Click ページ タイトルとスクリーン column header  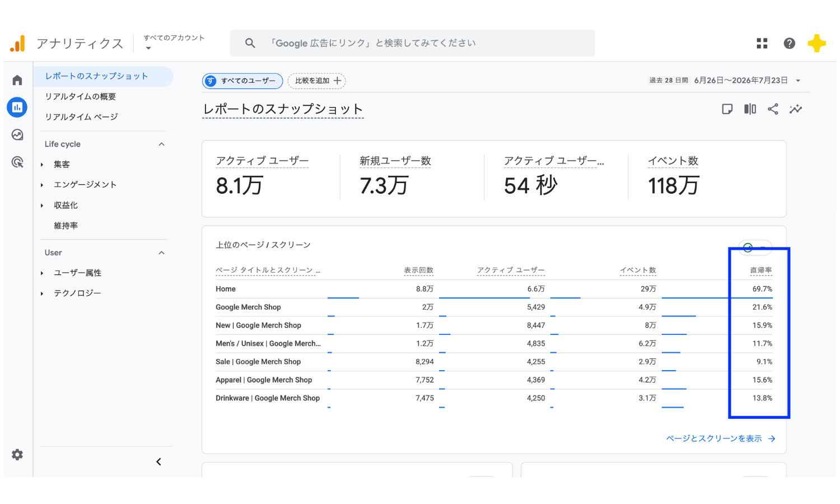click(x=268, y=270)
